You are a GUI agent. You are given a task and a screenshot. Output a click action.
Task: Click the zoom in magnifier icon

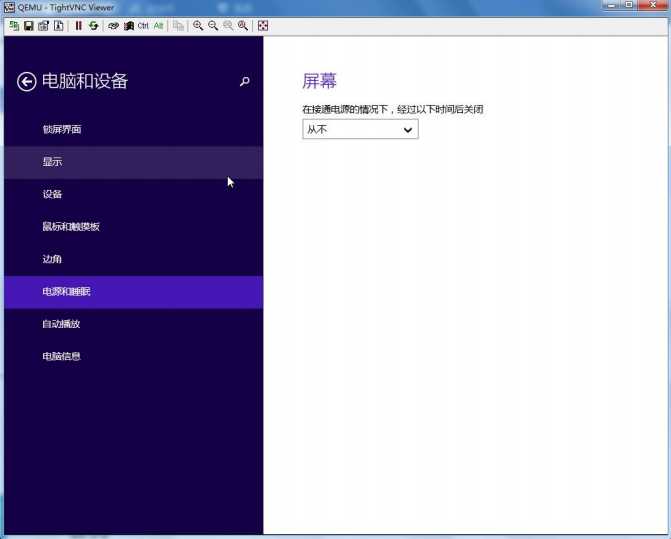198,26
